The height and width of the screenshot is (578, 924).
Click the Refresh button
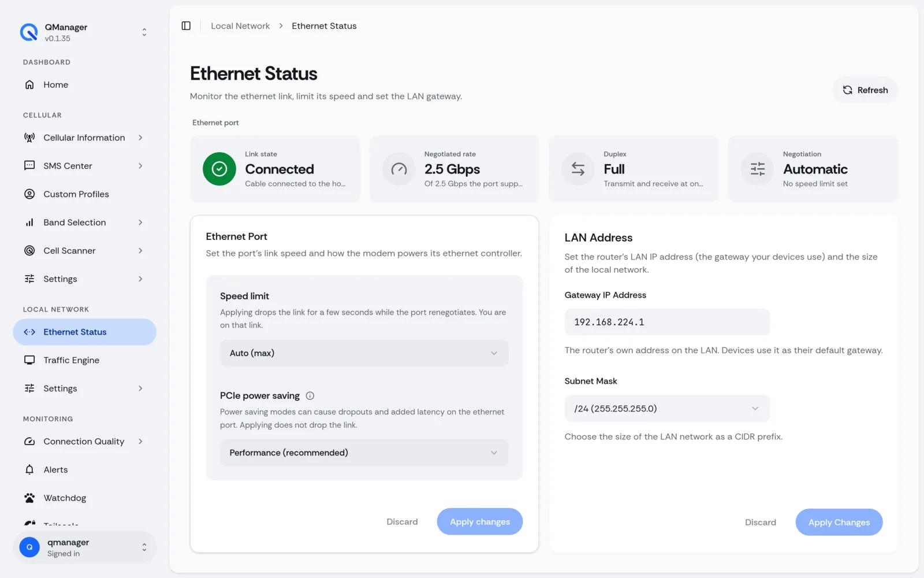pyautogui.click(x=865, y=90)
